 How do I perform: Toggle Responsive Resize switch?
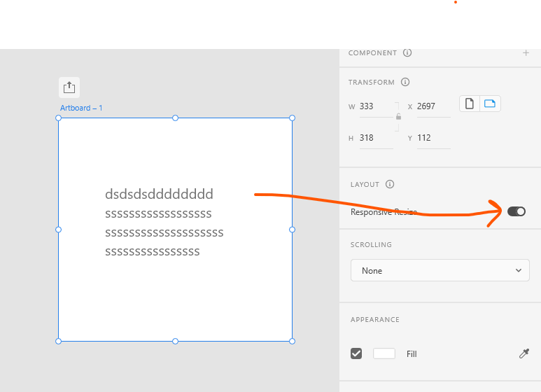coord(517,211)
